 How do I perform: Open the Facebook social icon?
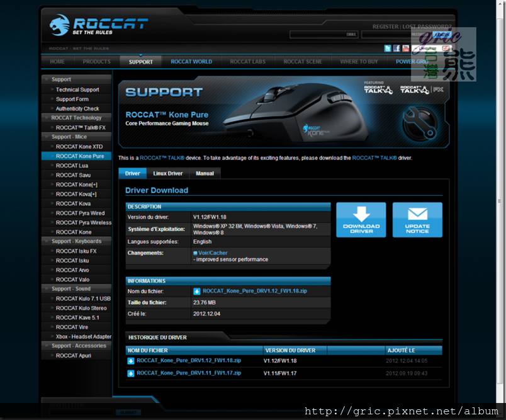[396, 48]
